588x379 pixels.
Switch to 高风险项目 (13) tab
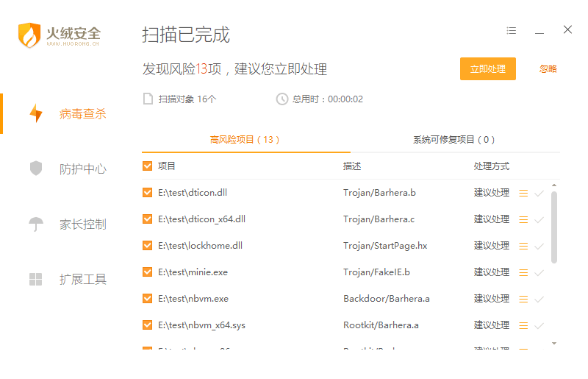(x=245, y=140)
